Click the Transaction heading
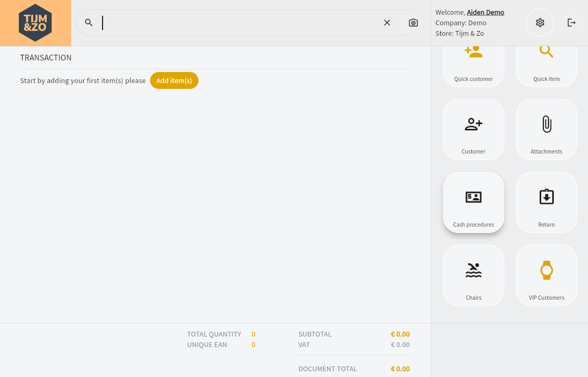Screen dimensions: 588x377 46,58
